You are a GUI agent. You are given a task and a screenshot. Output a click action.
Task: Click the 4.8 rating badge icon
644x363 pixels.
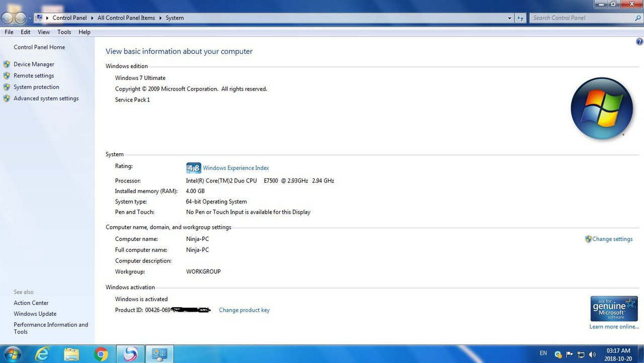coord(193,168)
